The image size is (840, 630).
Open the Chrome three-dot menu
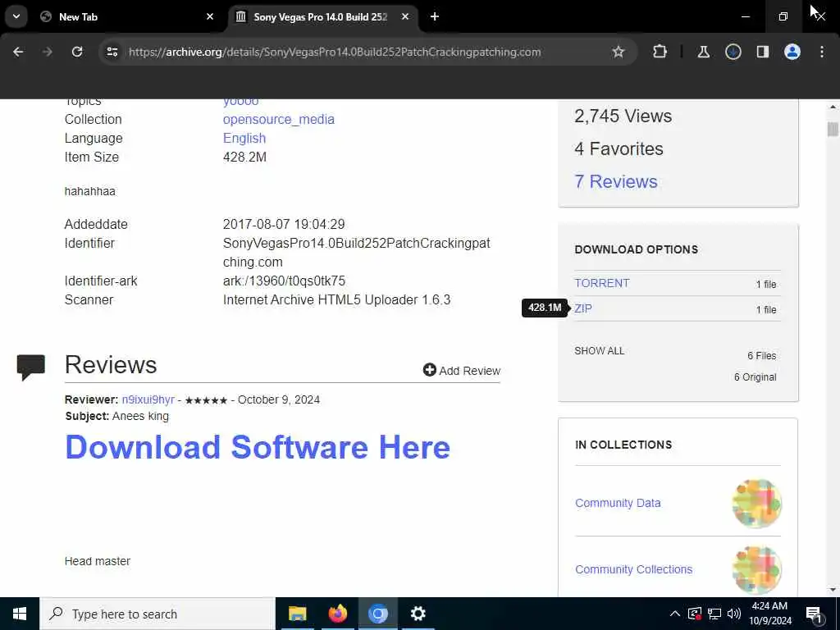point(822,52)
